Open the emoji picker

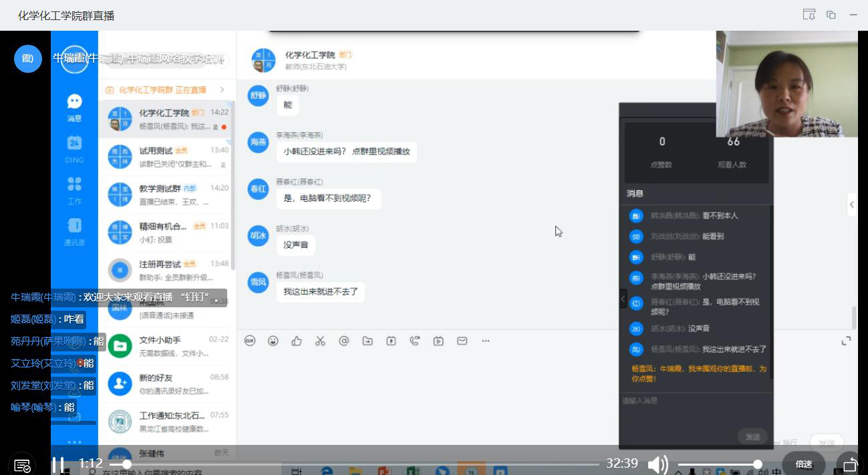point(273,341)
